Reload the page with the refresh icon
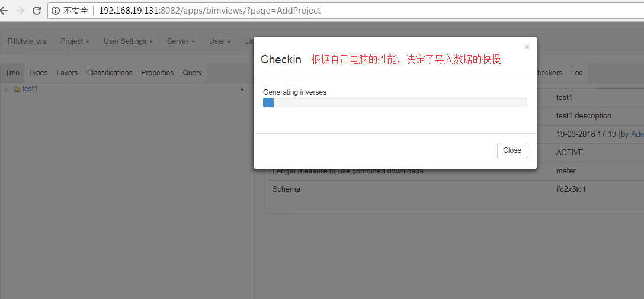This screenshot has height=299, width=644. (x=37, y=11)
